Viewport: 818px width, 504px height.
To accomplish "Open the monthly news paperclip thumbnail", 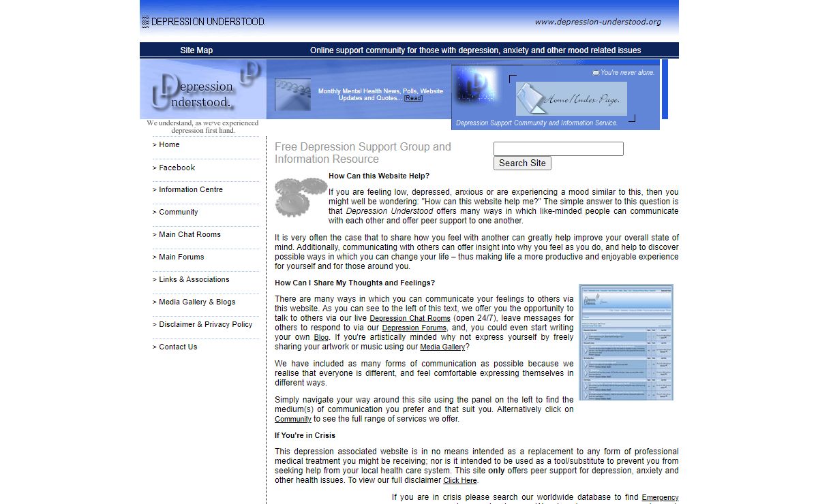I will (292, 95).
